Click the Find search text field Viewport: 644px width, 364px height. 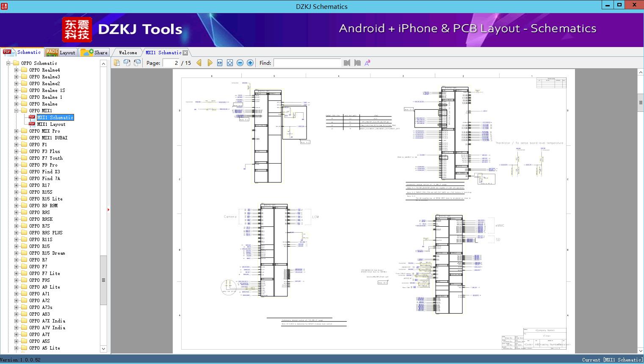[x=307, y=63]
